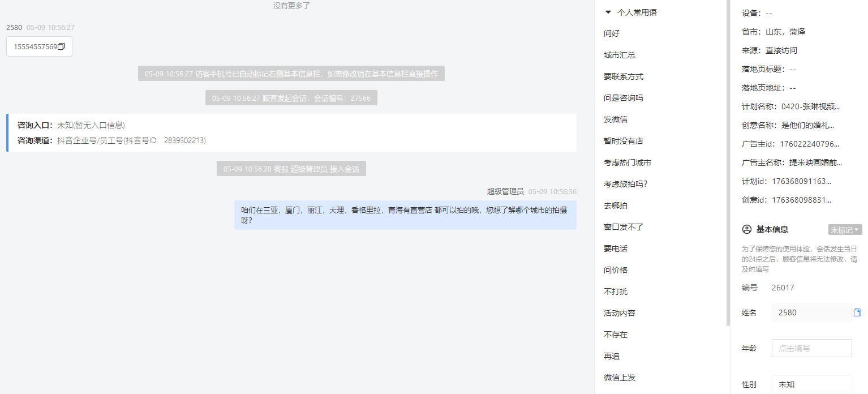Click the 访客手机号已自动标记 system notice
868x394 pixels.
[x=291, y=74]
